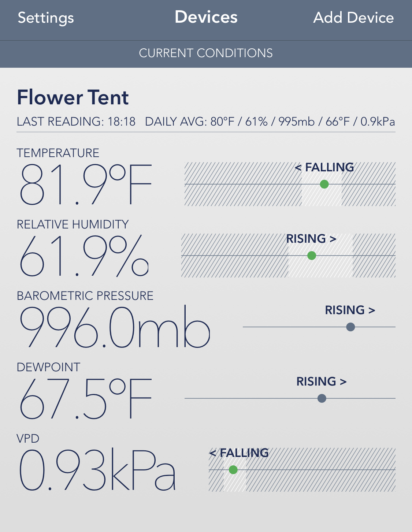Tap the VPD FALLING trend label
Image resolution: width=412 pixels, height=532 pixels.
(239, 453)
